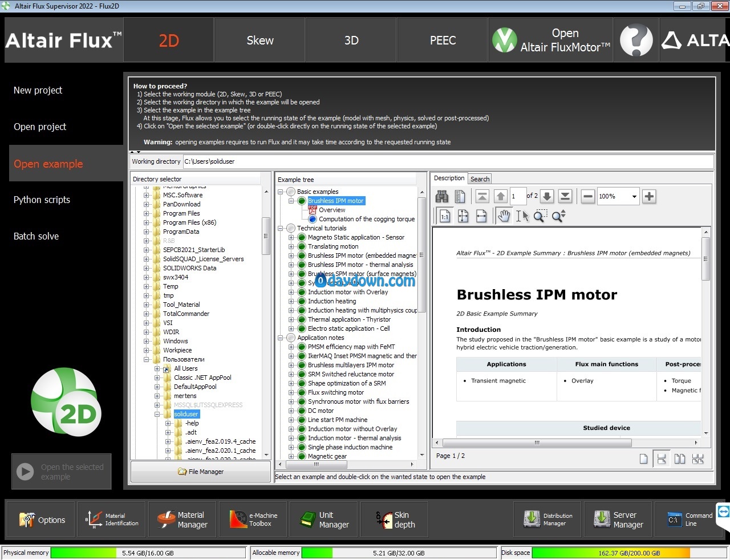Open the Skin depth calculator
730x560 pixels.
pyautogui.click(x=395, y=520)
